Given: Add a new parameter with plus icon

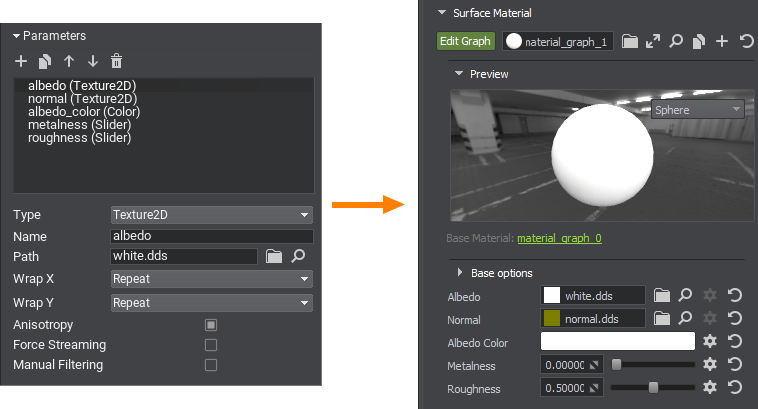Looking at the screenshot, I should [x=21, y=62].
